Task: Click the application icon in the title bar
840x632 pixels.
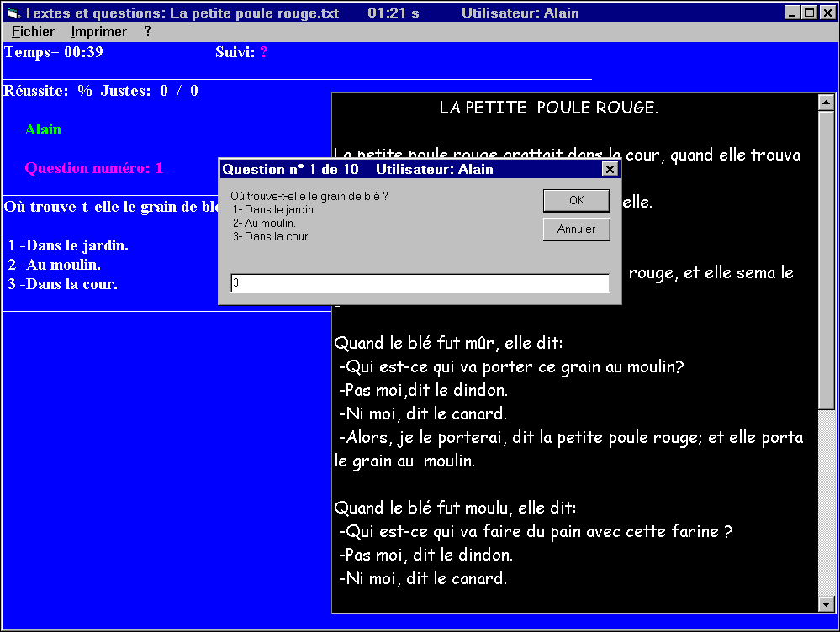Action: [13, 13]
